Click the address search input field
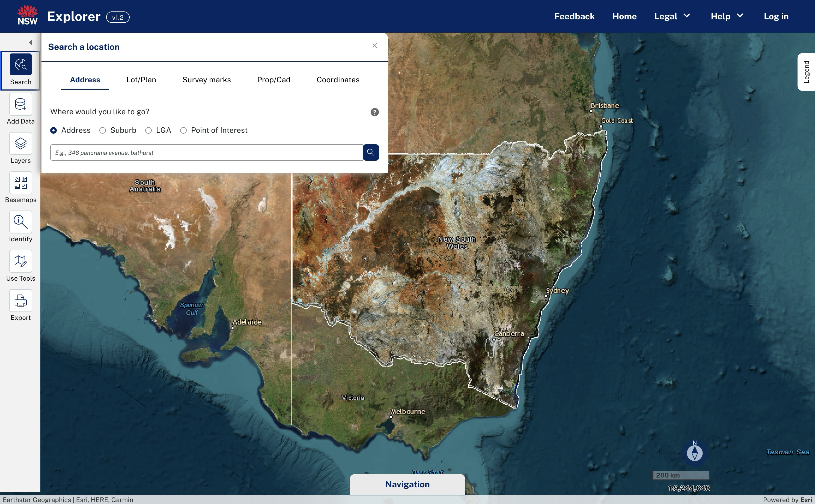This screenshot has height=504, width=815. [206, 153]
